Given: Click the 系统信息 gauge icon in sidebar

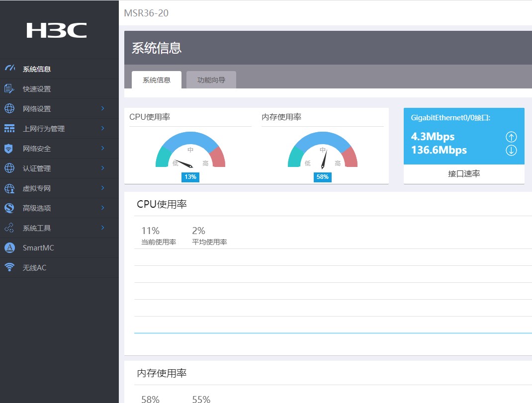Looking at the screenshot, I should [10, 68].
